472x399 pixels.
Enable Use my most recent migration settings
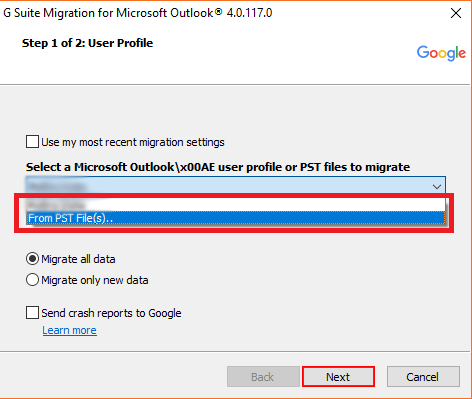coord(32,142)
